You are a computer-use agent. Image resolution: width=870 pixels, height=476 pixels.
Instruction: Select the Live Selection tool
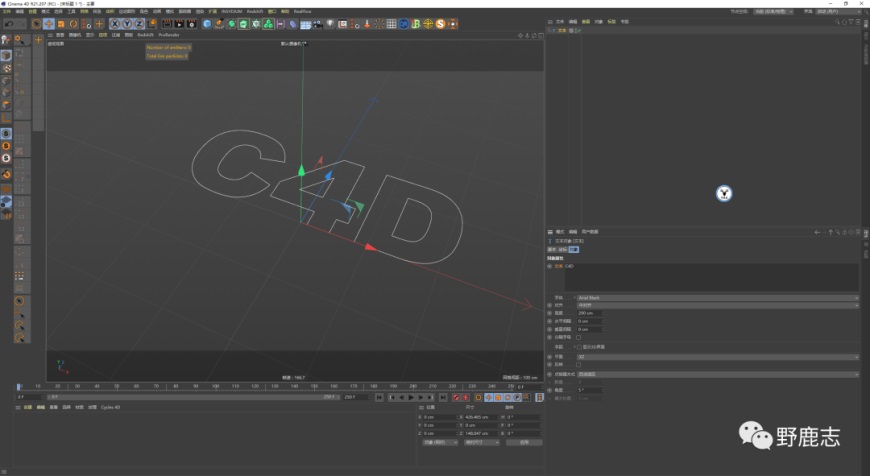36,24
